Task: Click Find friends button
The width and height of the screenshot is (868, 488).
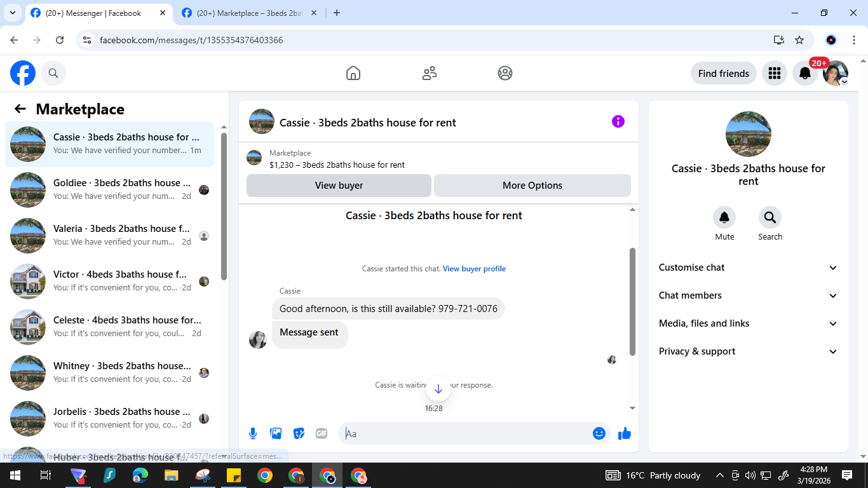Action: (724, 73)
